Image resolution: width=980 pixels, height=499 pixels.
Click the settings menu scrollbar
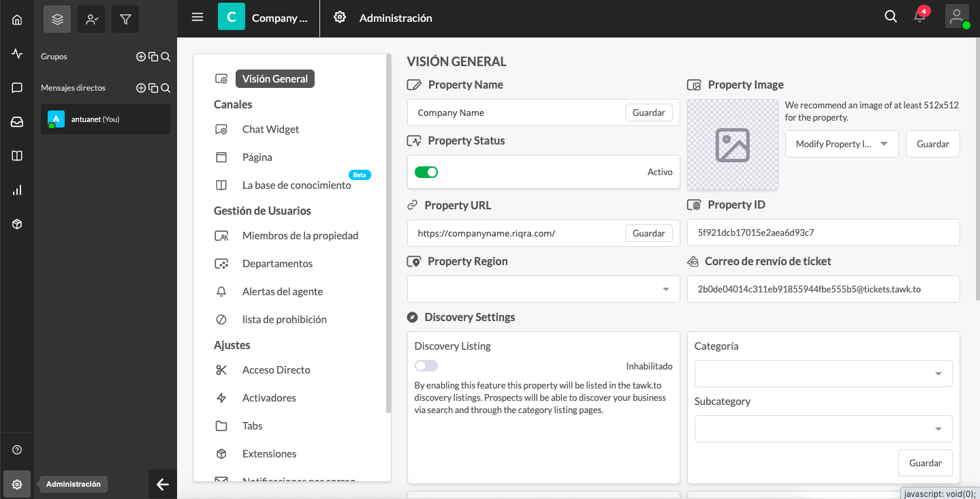pos(389,234)
